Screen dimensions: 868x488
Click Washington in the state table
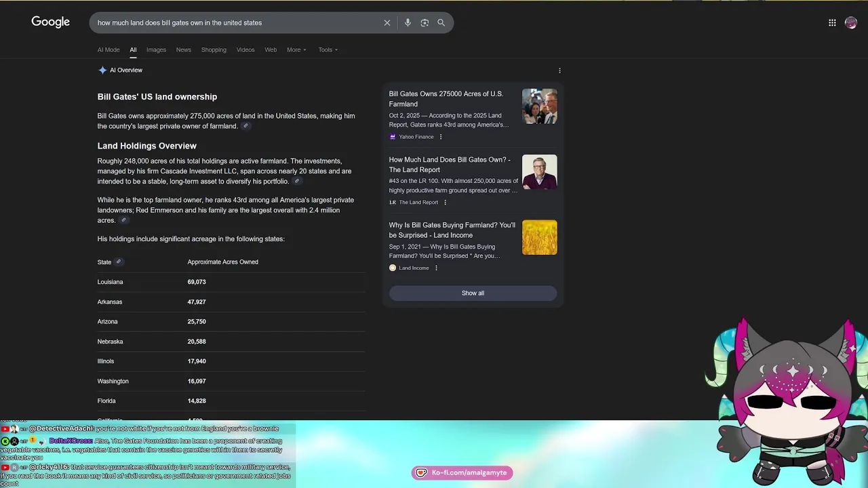tap(113, 381)
